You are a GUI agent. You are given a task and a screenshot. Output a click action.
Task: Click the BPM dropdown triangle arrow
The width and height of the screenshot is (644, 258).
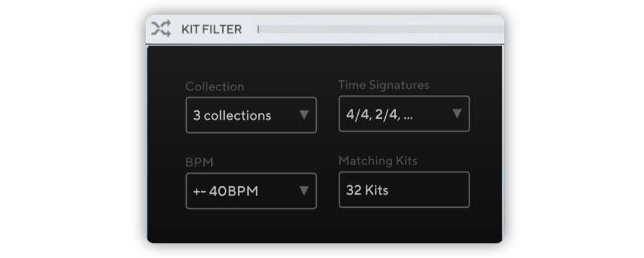304,190
